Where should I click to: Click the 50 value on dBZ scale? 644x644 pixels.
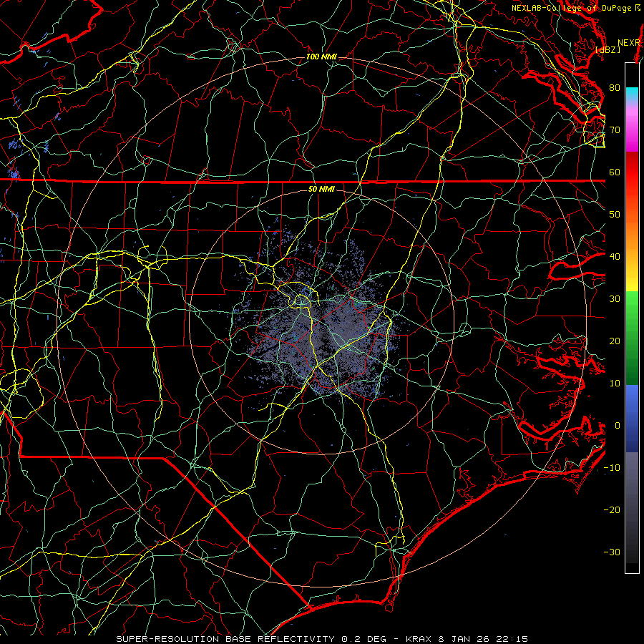click(x=615, y=215)
